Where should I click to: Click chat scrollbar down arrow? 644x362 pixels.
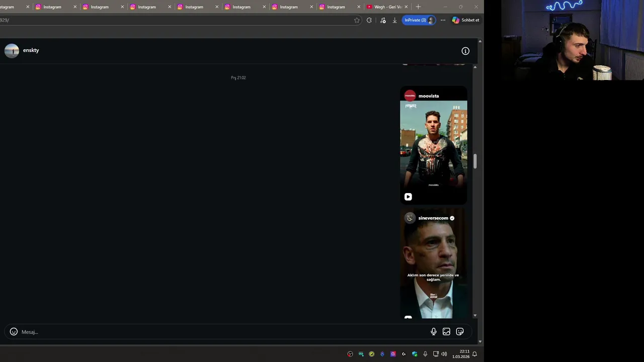(x=475, y=315)
